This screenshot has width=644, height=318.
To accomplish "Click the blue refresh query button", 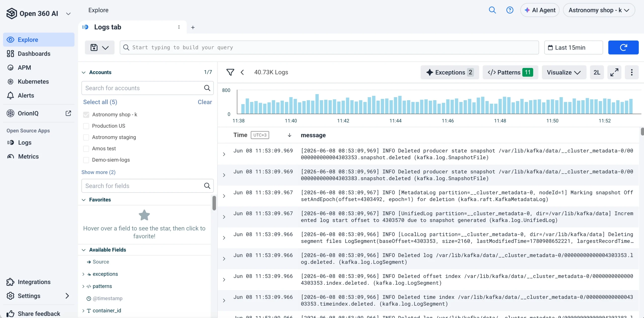I will (x=623, y=48).
